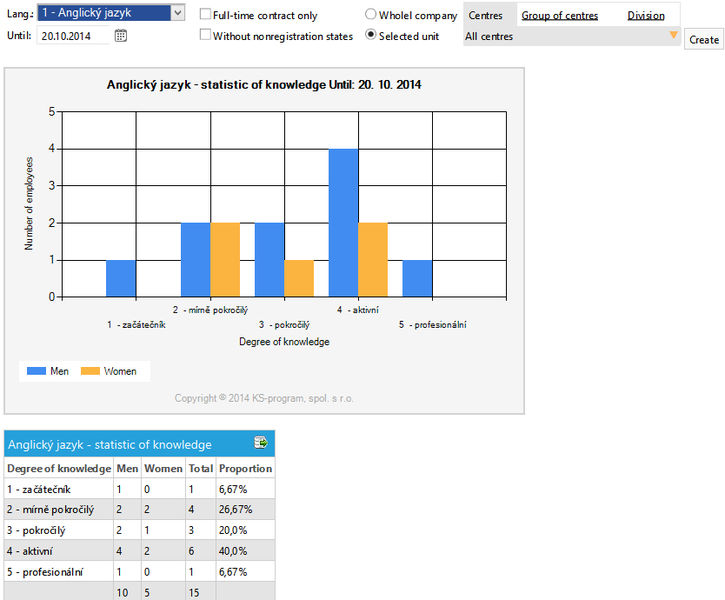Click the Women column header in table

point(163,468)
